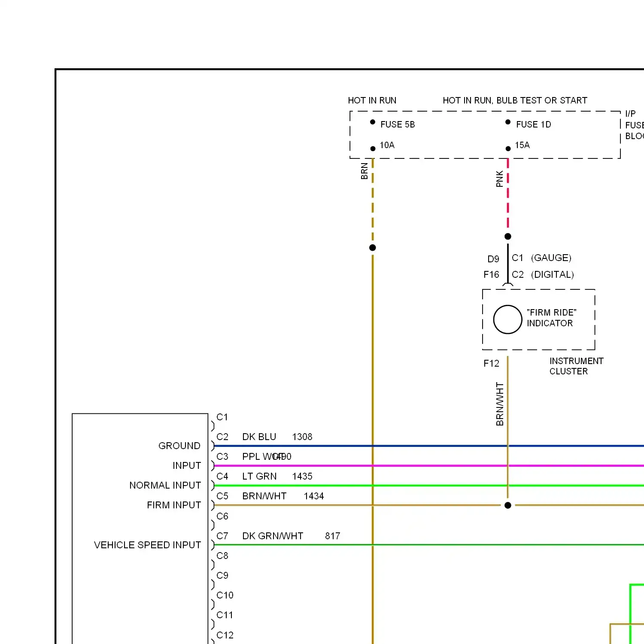Click the "15A" fuse rating

coord(522,145)
